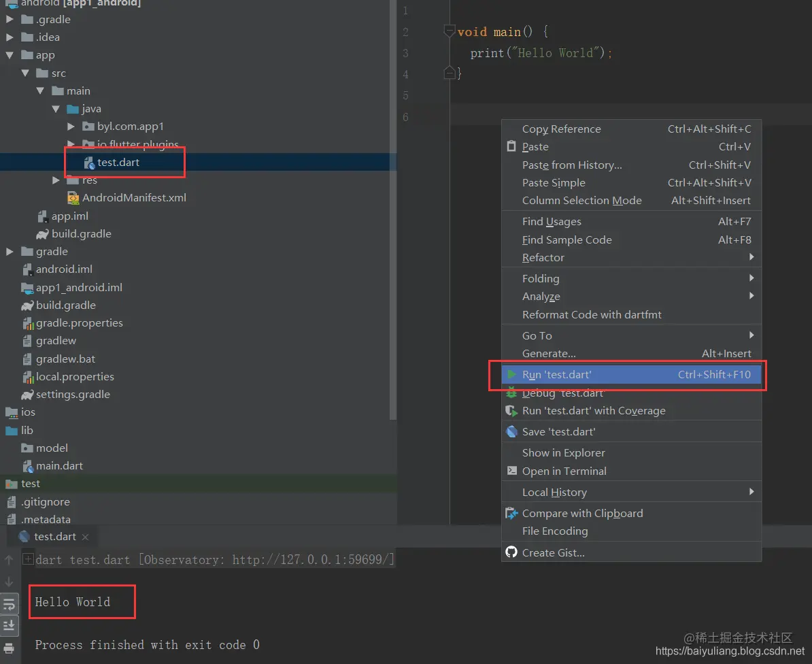
Task: Choose Column Selection Mode
Action: [631, 201]
